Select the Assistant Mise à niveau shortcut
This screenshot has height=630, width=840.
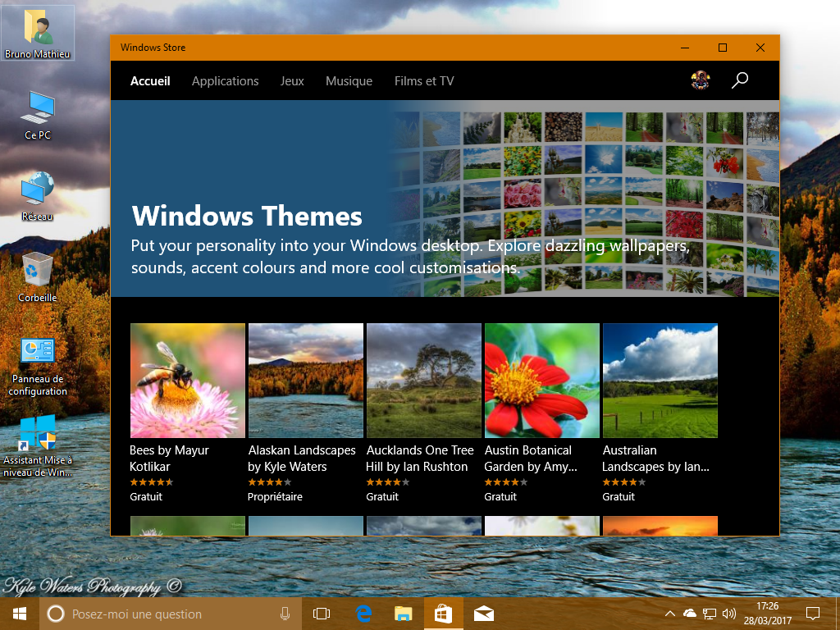tap(38, 447)
